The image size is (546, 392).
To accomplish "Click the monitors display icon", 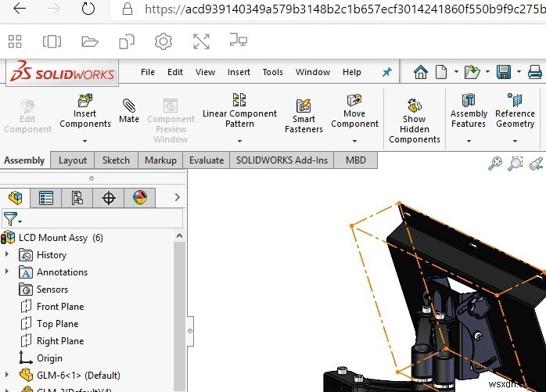I will (x=239, y=40).
